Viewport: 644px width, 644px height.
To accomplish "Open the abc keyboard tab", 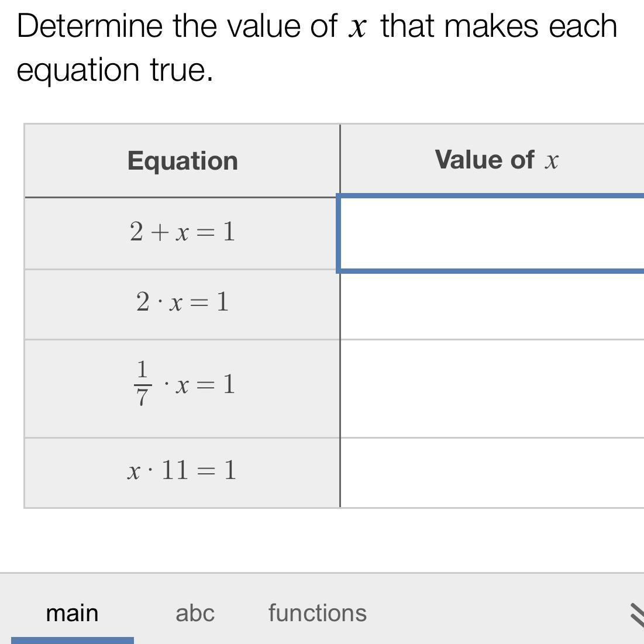I will pos(195,613).
